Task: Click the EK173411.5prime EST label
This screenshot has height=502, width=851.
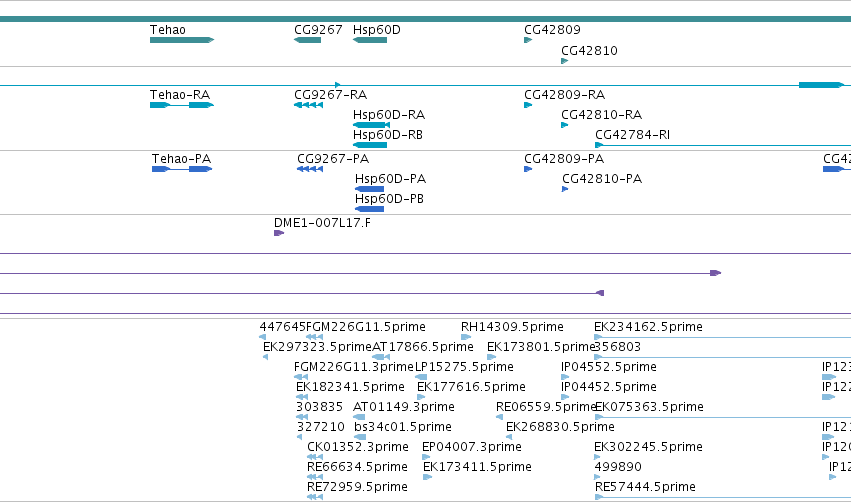Action: tap(477, 468)
